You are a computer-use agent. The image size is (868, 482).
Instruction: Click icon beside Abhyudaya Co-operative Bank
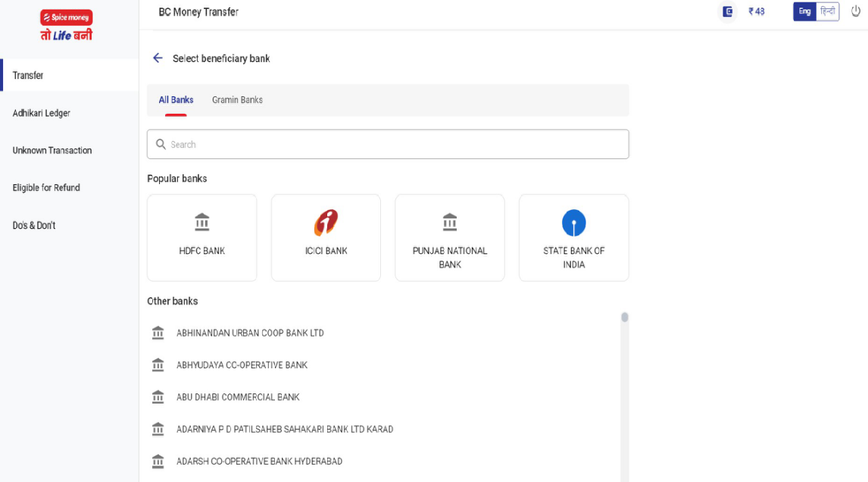tap(158, 365)
